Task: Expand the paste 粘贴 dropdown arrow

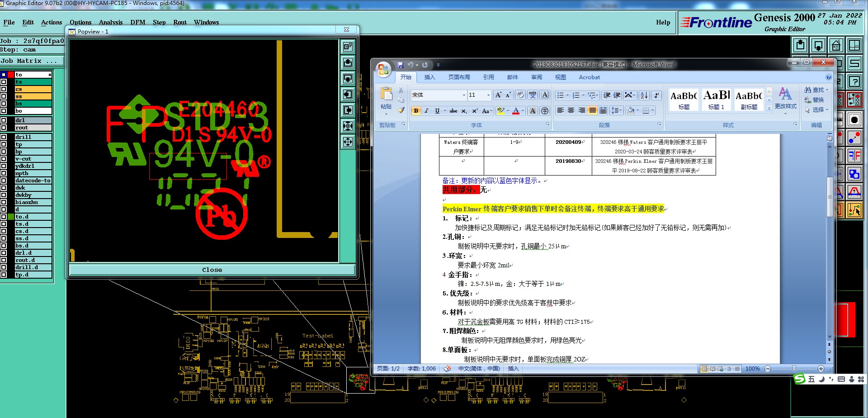Action: click(386, 114)
